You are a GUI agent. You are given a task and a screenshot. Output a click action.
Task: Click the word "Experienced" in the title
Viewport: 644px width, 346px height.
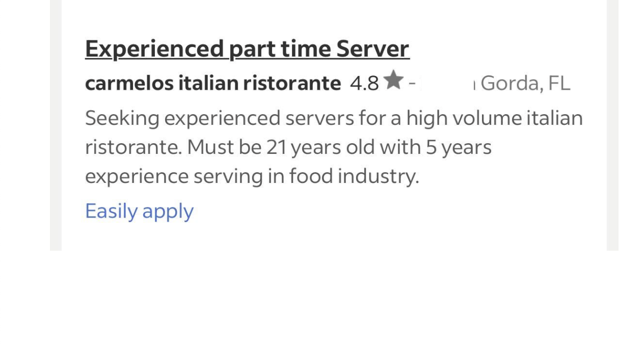coord(154,49)
